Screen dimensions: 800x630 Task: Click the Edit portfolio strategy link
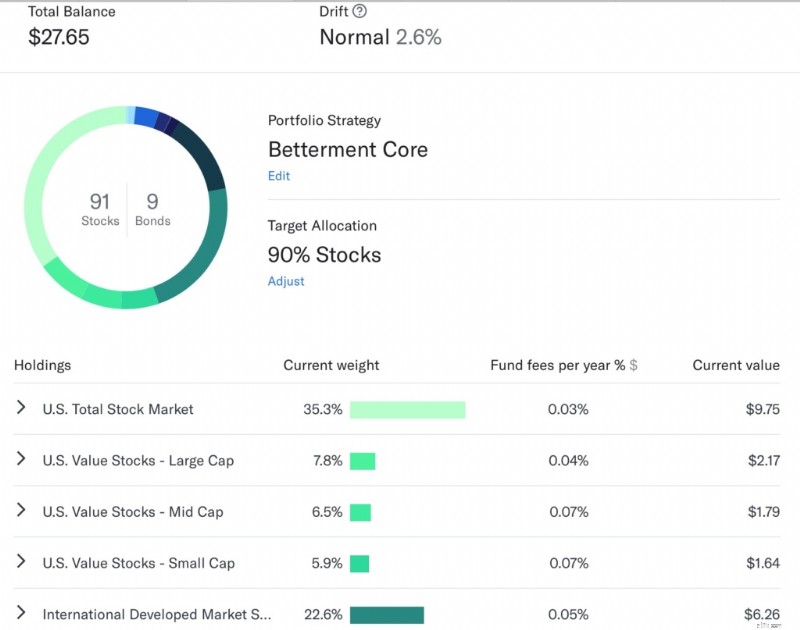pos(279,175)
